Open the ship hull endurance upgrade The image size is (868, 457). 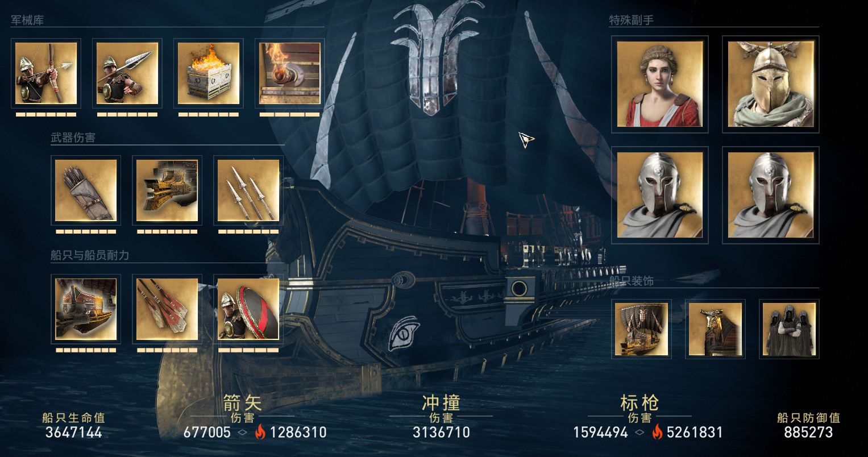click(x=86, y=309)
